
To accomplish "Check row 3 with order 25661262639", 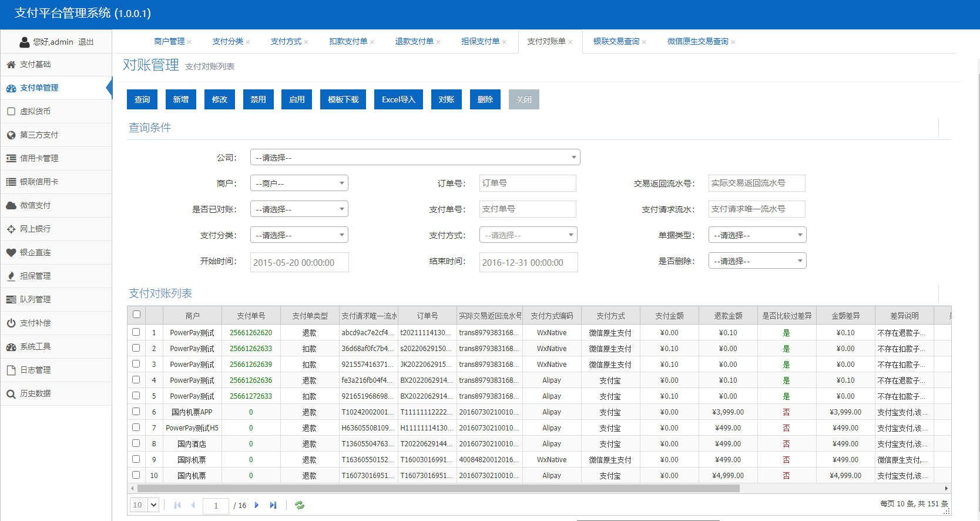I will point(136,364).
